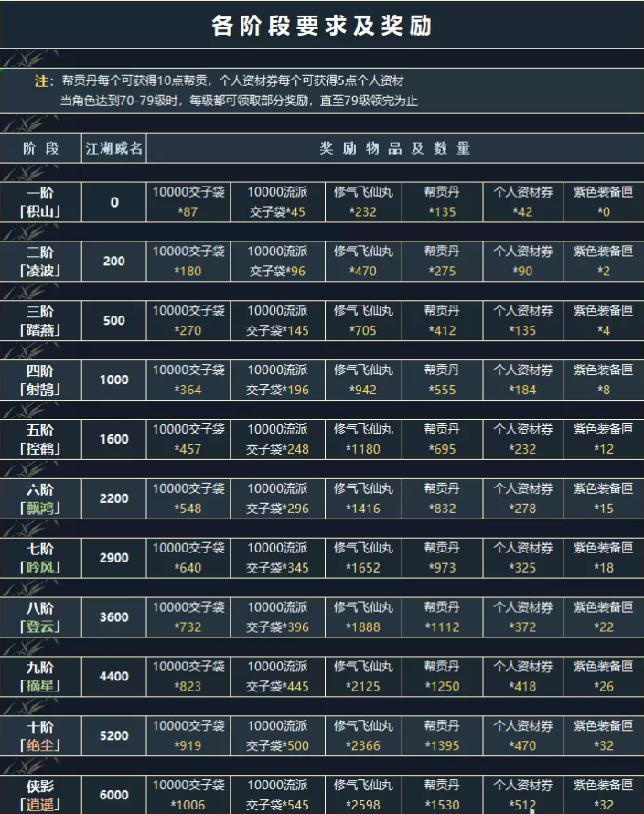Select the 一阶「积山」stage cell

[40, 202]
